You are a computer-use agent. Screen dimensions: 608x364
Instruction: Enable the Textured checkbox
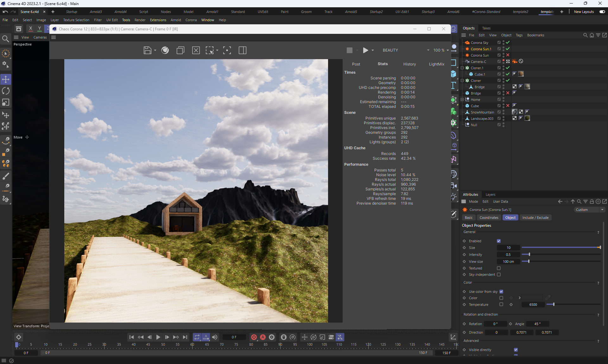click(x=499, y=268)
